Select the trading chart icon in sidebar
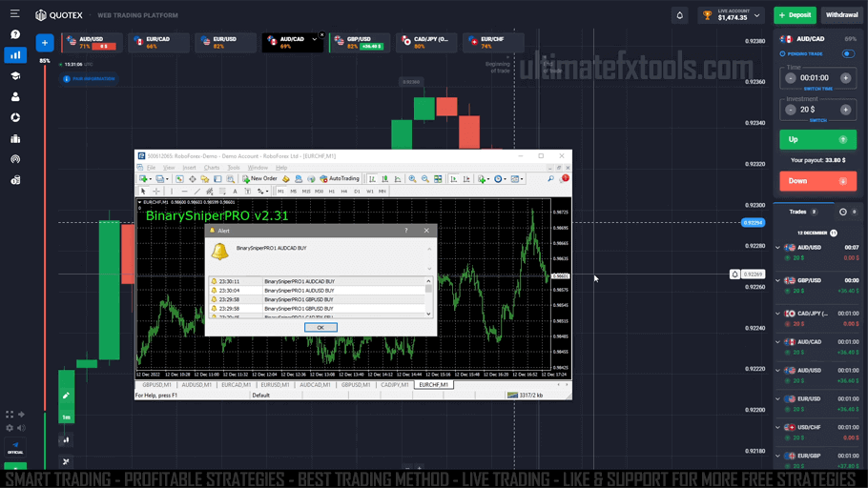 pyautogui.click(x=15, y=54)
